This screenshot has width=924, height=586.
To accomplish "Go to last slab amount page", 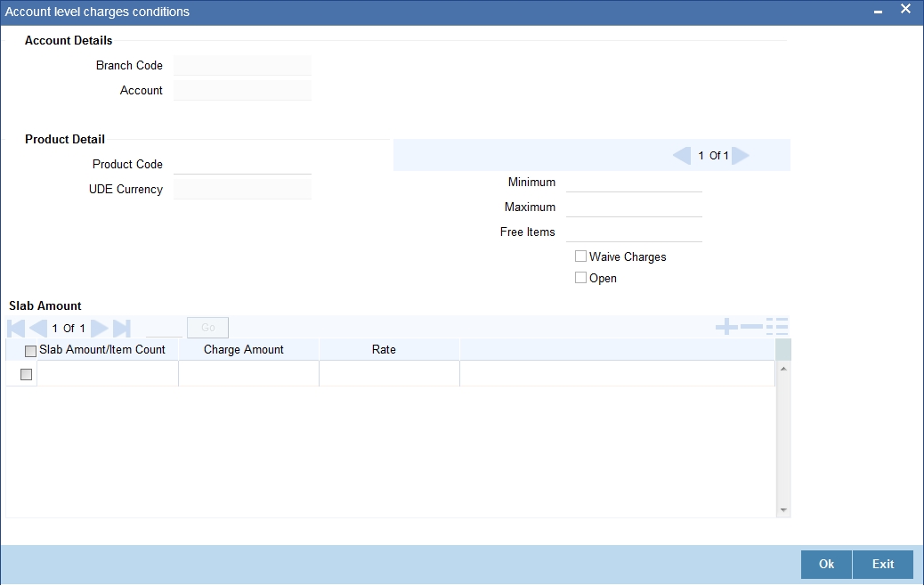I will click(121, 329).
